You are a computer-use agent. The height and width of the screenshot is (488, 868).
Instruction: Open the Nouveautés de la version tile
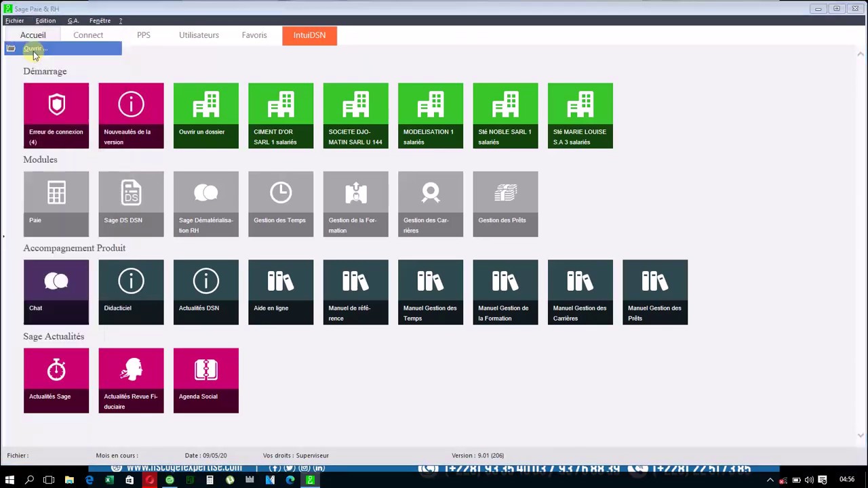tap(131, 116)
